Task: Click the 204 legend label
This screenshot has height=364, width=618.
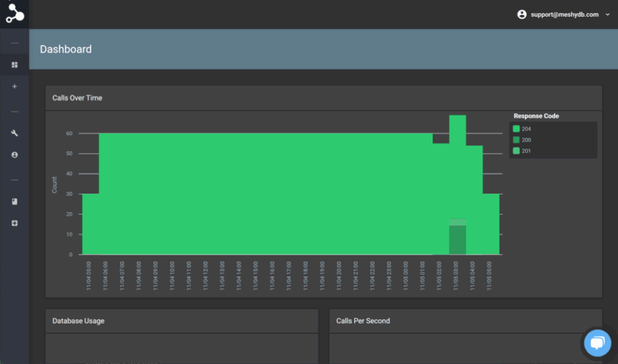Action: tap(526, 129)
